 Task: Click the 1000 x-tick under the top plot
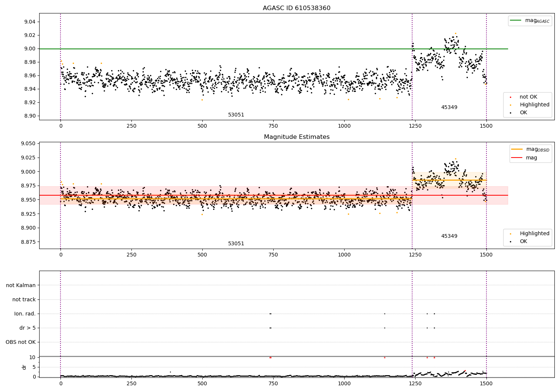(x=344, y=126)
